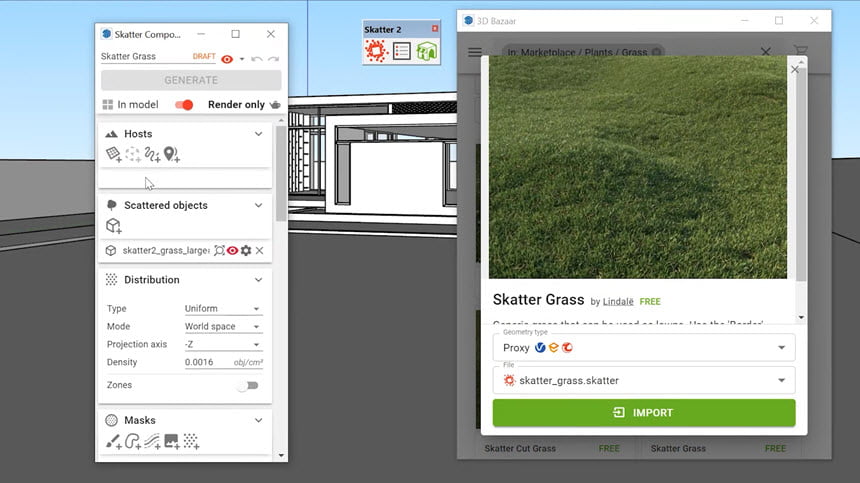Click the DRAFT label

(204, 56)
